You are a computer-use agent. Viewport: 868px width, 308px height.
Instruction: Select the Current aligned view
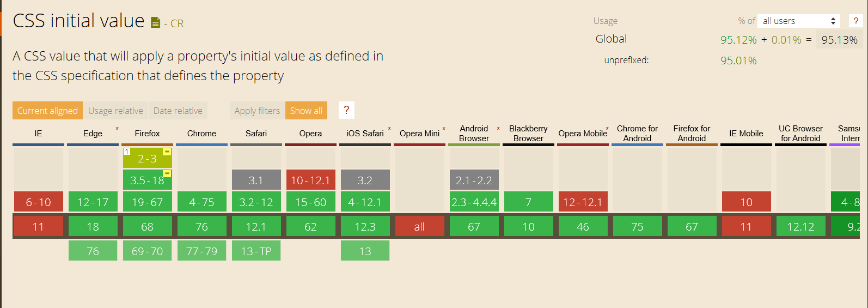pyautogui.click(x=47, y=111)
